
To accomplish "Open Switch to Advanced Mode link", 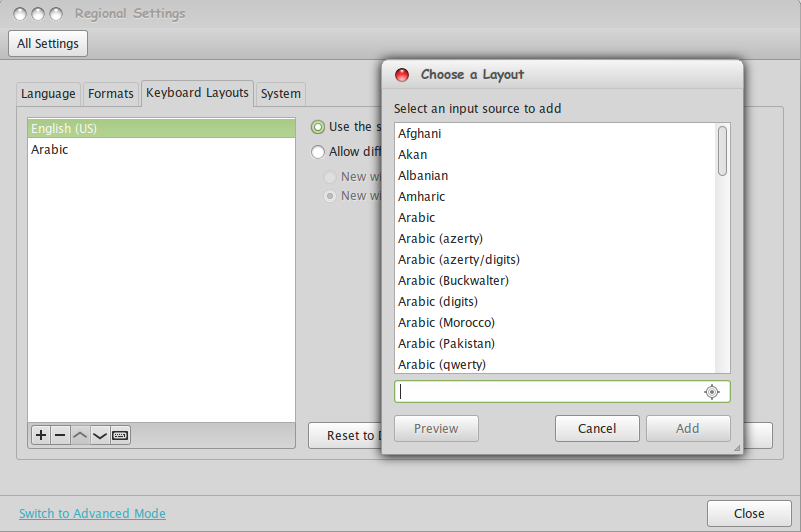I will [92, 514].
